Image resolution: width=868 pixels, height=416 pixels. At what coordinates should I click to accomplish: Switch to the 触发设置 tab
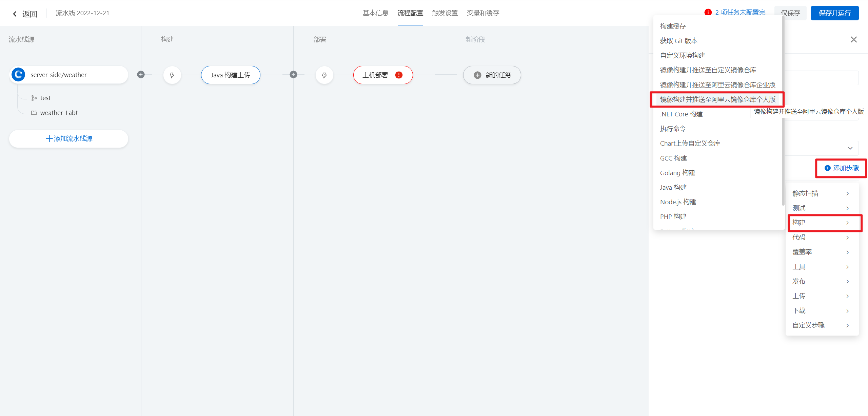click(445, 13)
